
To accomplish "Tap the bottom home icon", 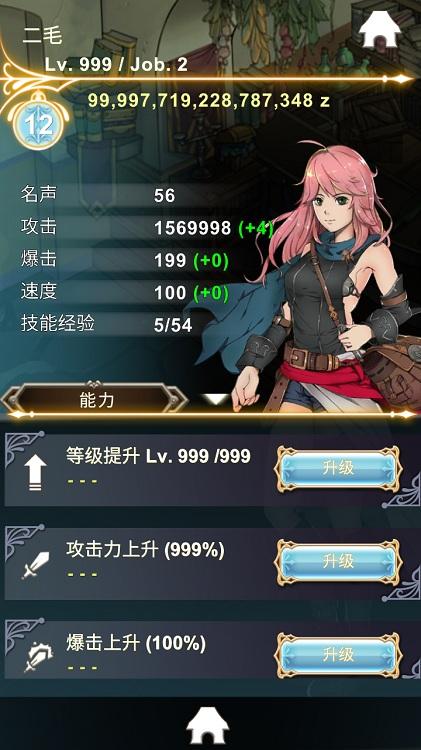I will click(x=208, y=725).
